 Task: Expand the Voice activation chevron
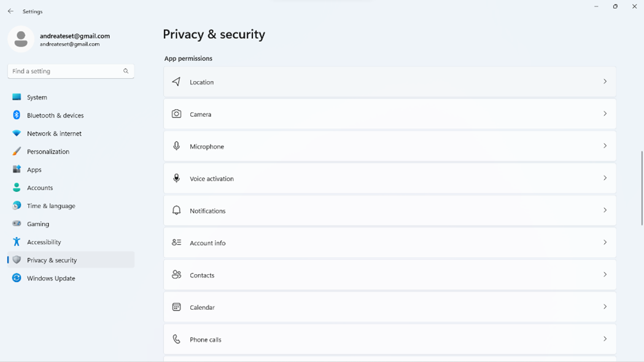point(605,178)
